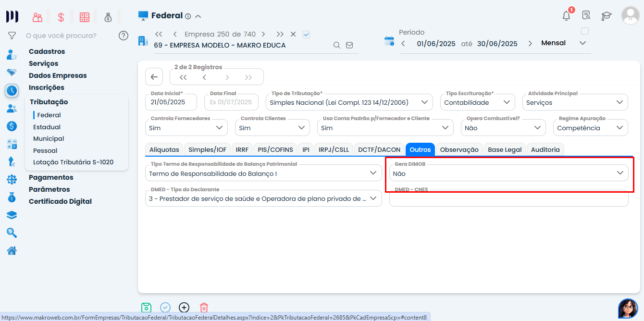Viewport: 644px width, 321px height.
Task: Open the Tipo de Tributação dropdown
Action: (x=349, y=102)
